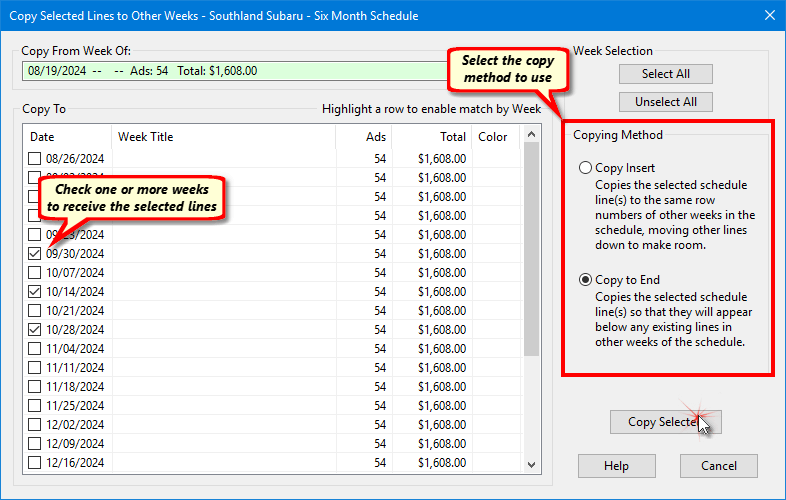Check the 11/04/2024 week checkbox
This screenshot has width=786, height=500.
tap(34, 349)
